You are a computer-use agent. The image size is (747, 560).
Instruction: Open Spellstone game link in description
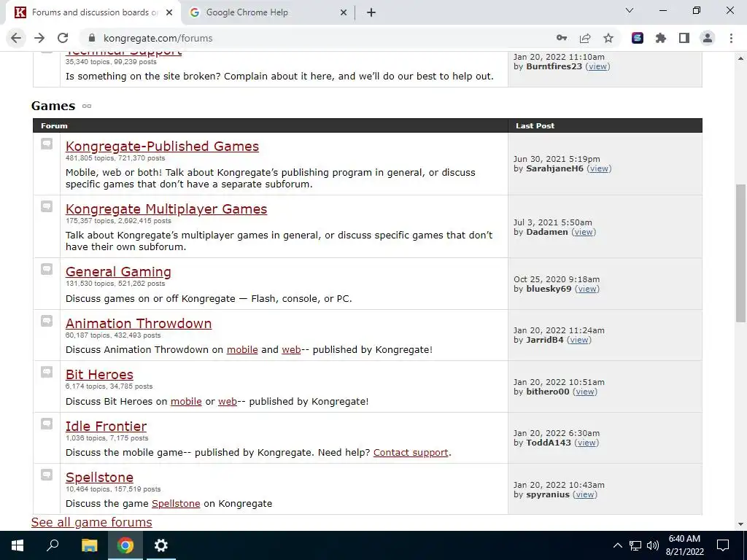pos(176,504)
